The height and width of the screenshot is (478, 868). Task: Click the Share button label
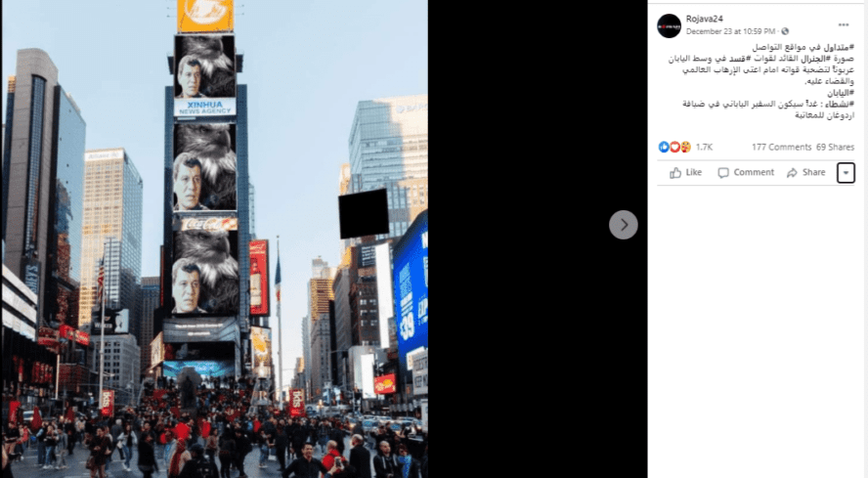(x=813, y=172)
